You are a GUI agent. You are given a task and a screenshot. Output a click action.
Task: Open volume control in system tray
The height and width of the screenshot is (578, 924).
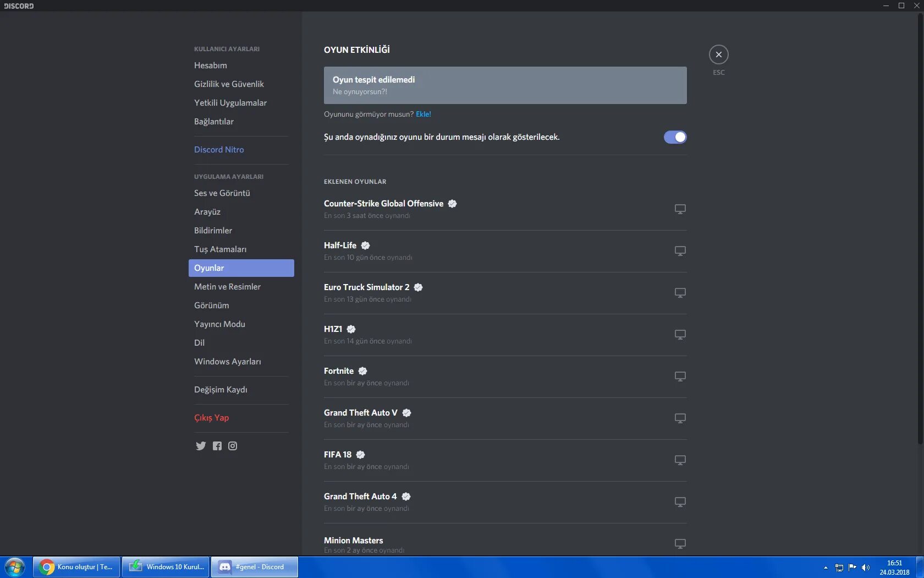866,568
